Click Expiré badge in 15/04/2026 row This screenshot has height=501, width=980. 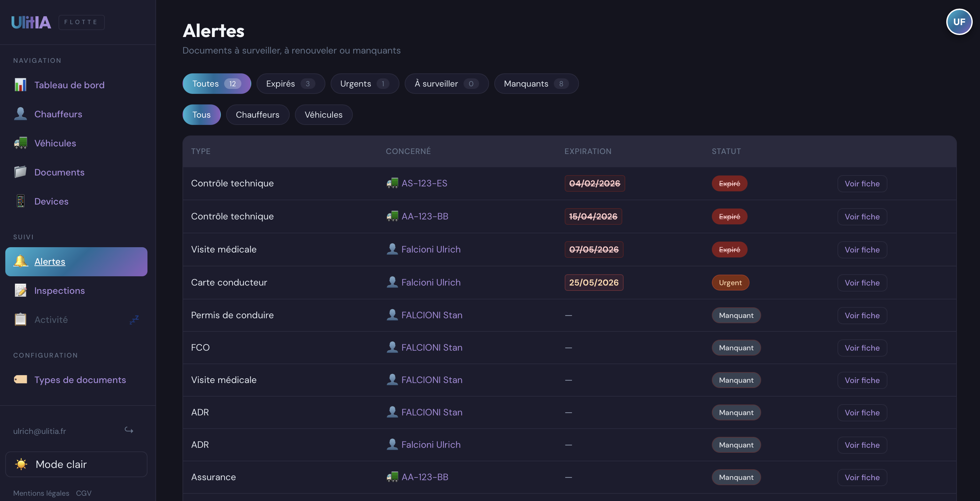coord(729,216)
